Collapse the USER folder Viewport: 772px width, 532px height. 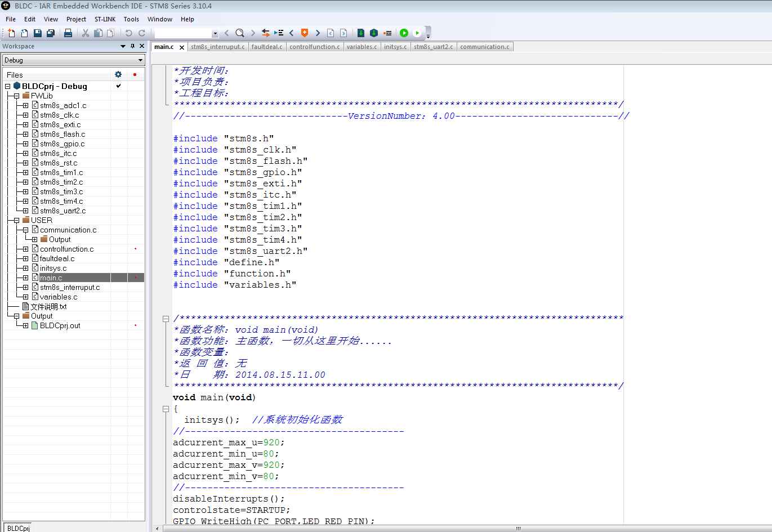(17, 220)
